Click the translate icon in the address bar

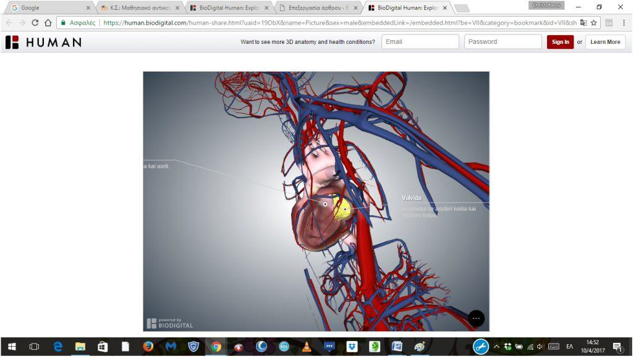[583, 22]
